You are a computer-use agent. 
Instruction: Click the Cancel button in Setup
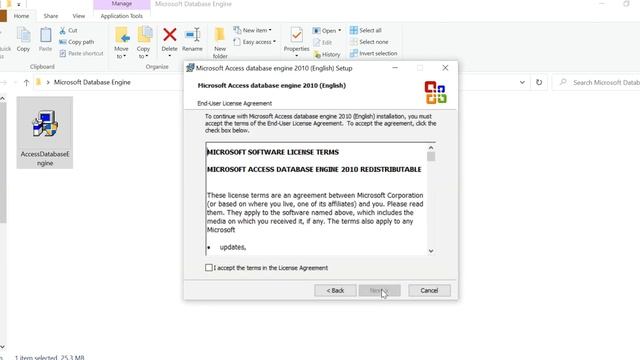429,290
